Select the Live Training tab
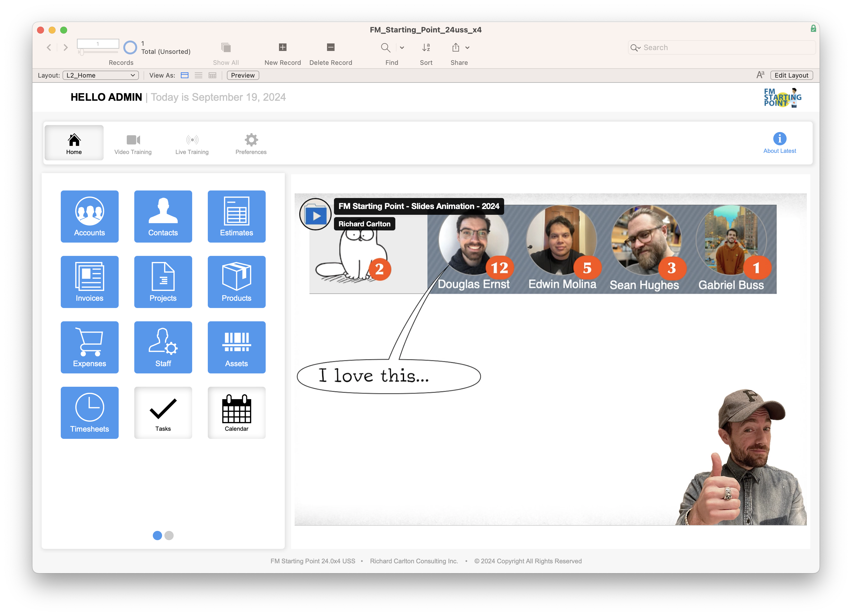This screenshot has width=852, height=616. point(192,143)
